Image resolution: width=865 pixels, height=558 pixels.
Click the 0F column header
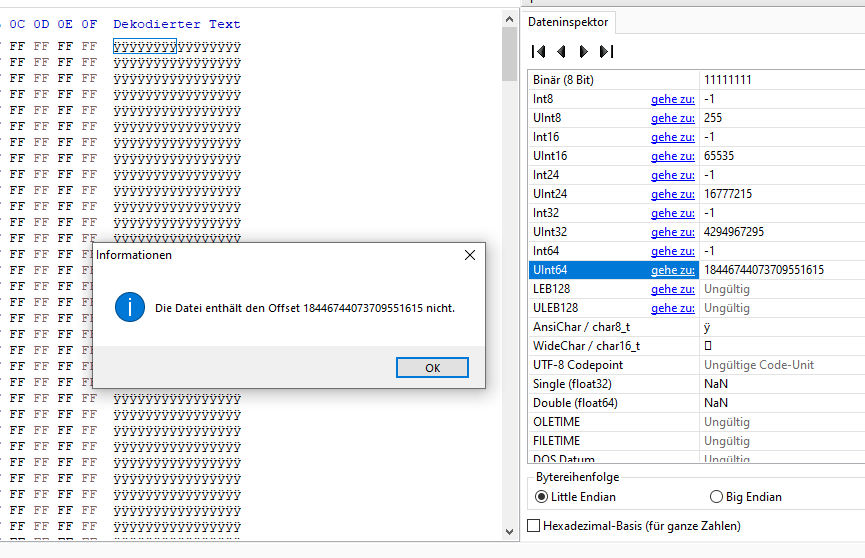click(x=89, y=24)
